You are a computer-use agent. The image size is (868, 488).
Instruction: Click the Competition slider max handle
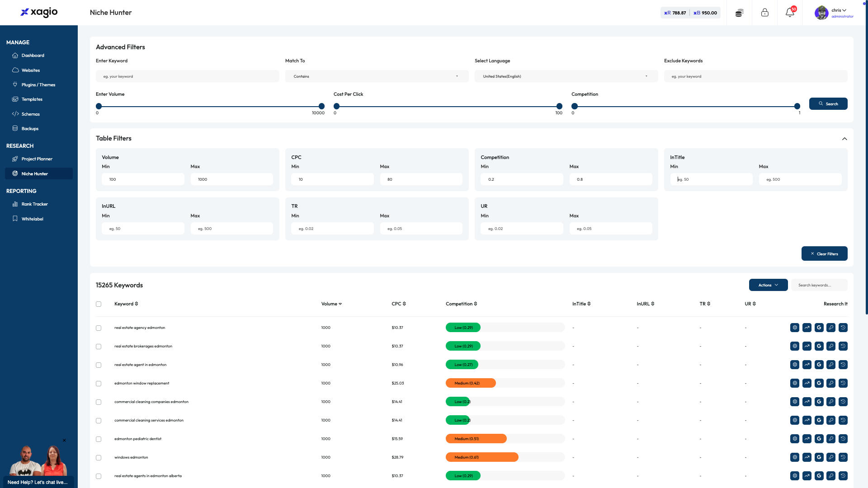click(x=797, y=106)
